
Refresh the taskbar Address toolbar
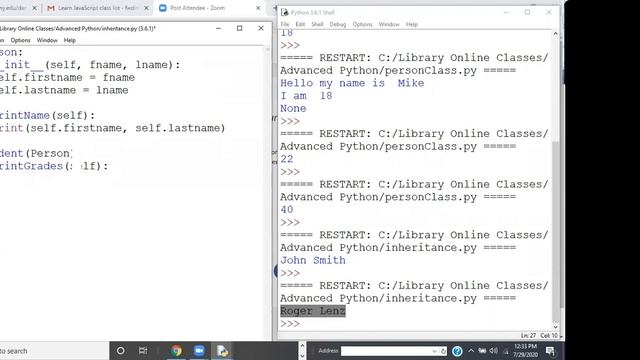tap(443, 351)
